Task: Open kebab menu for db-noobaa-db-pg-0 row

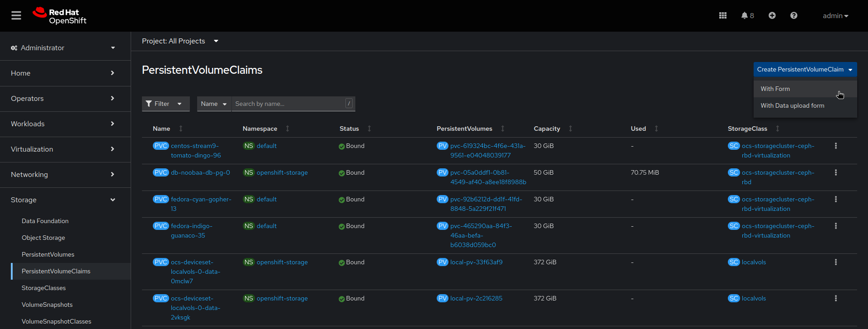Action: [x=835, y=173]
